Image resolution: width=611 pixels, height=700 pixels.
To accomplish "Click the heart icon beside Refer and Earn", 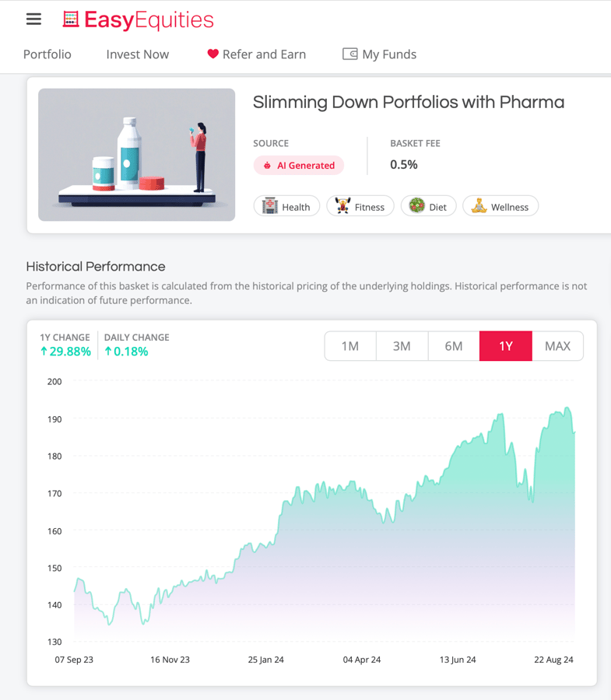I will 212,54.
